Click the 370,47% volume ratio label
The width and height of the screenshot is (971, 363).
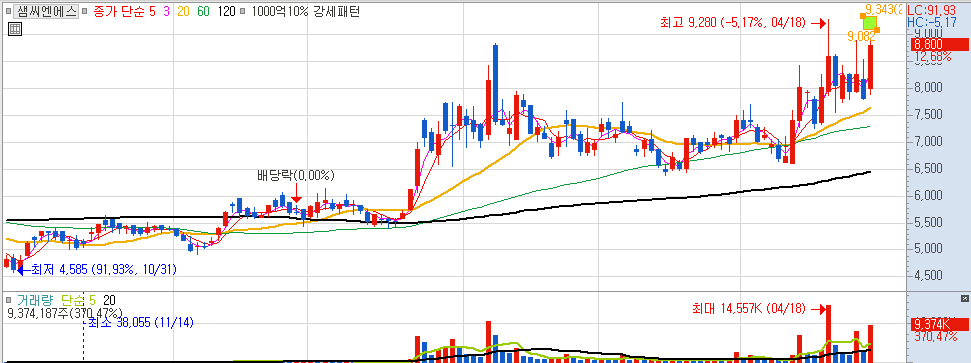click(935, 336)
